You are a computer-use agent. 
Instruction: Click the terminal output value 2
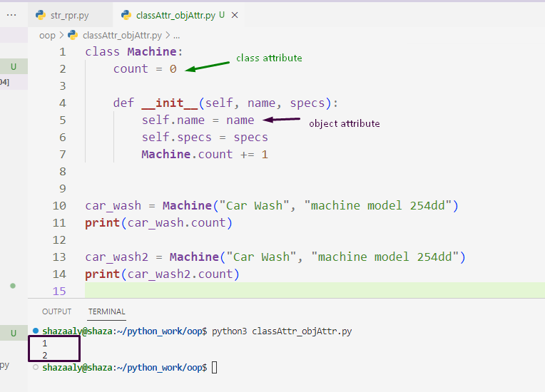coord(44,355)
